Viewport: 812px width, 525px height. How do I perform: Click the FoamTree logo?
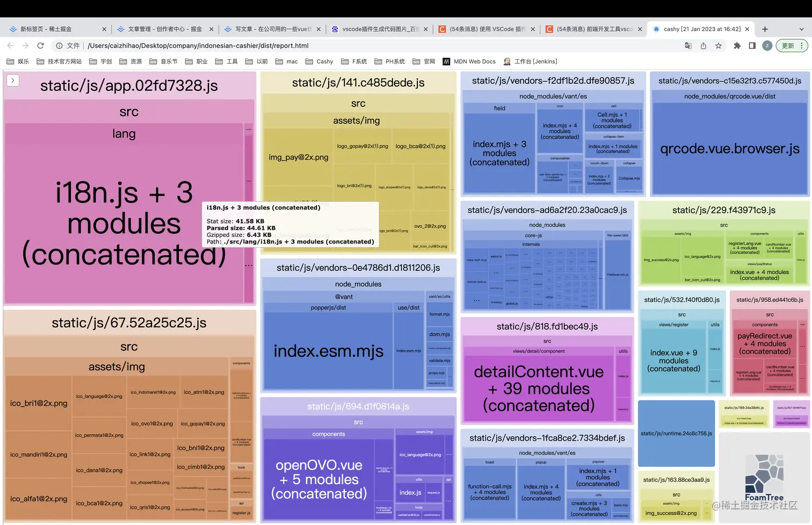point(764,477)
